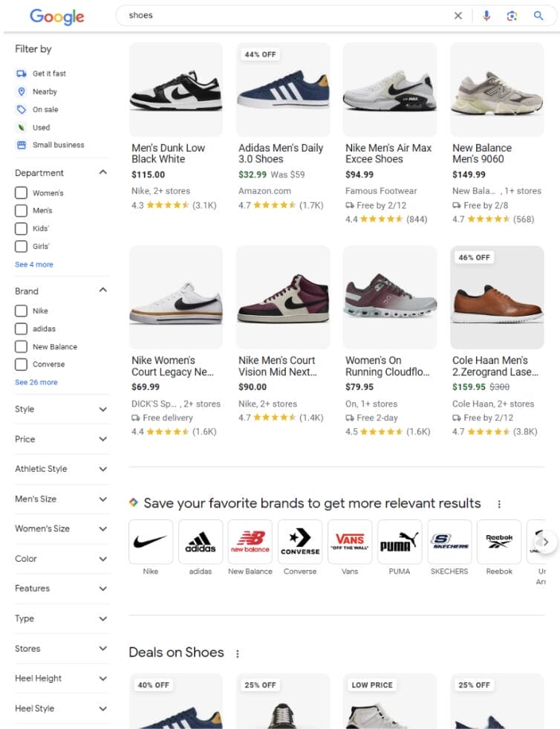Collapse the Brand filter section
The width and height of the screenshot is (560, 729).
102,291
